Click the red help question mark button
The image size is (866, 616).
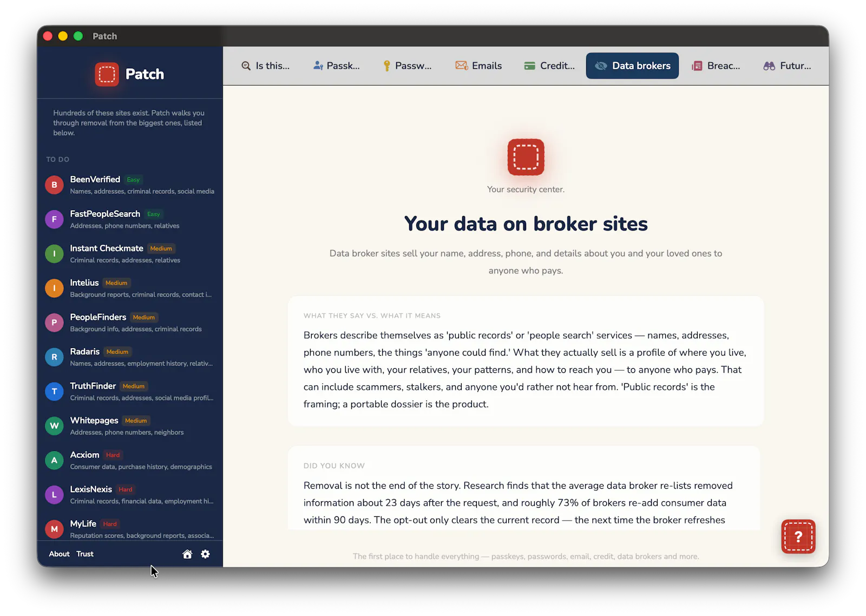798,536
